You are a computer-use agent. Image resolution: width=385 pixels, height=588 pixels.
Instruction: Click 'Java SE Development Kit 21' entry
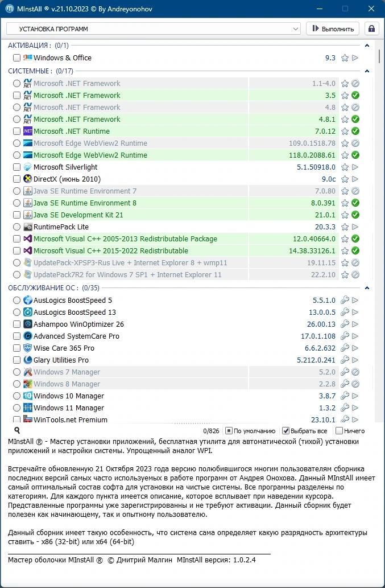coord(78,215)
